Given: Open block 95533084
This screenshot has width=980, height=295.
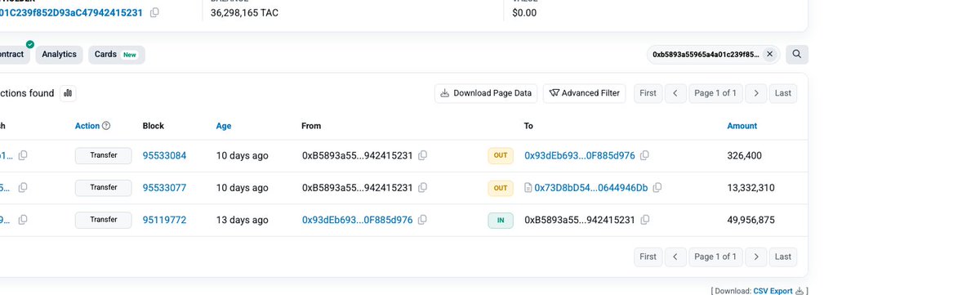Looking at the screenshot, I should (x=165, y=155).
